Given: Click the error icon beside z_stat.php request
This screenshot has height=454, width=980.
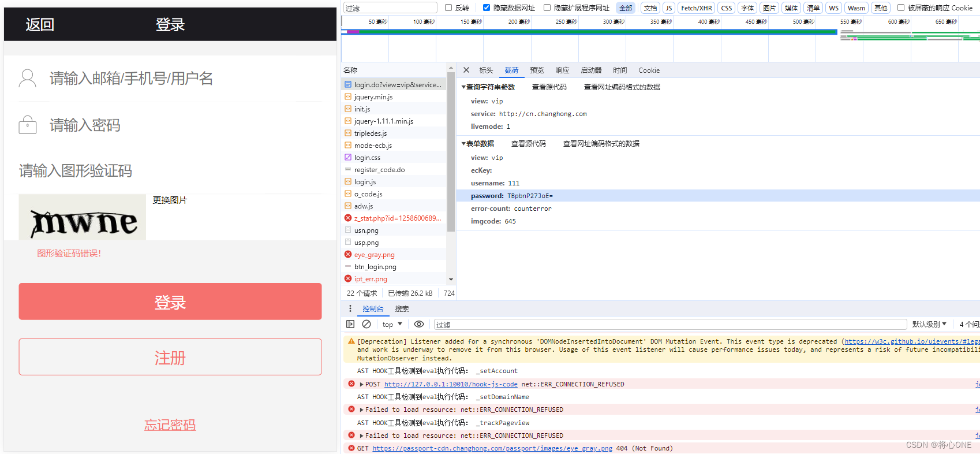Looking at the screenshot, I should [x=348, y=218].
